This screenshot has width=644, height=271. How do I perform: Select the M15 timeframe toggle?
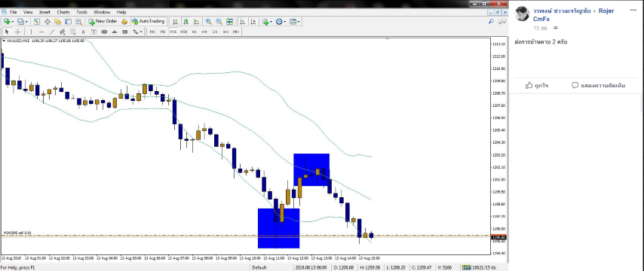[173, 32]
